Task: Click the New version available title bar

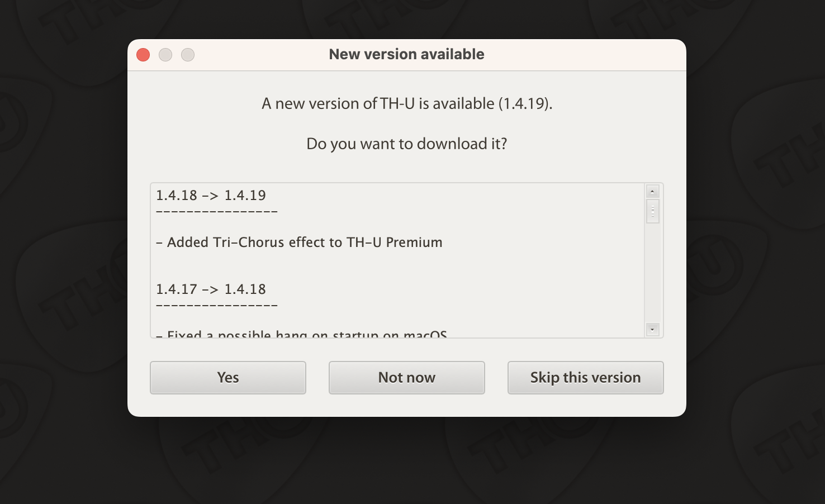Action: (x=406, y=54)
